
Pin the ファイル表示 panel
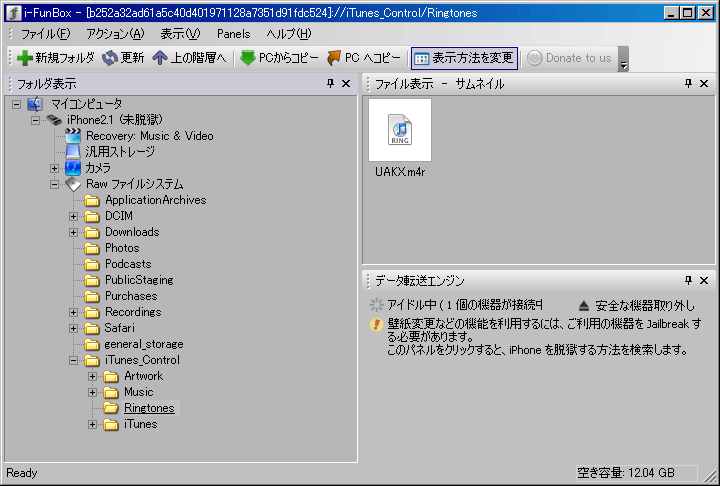(688, 83)
